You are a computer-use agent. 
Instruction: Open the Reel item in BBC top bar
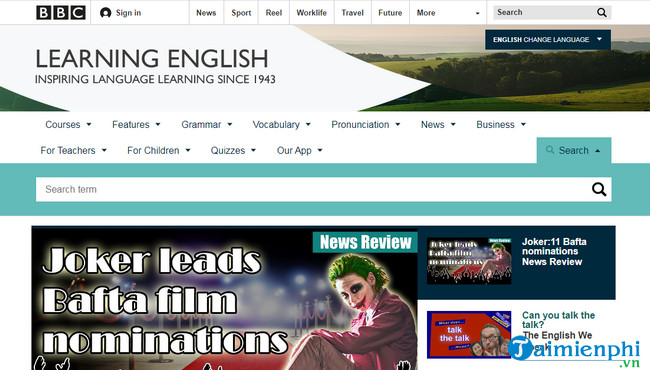[274, 13]
